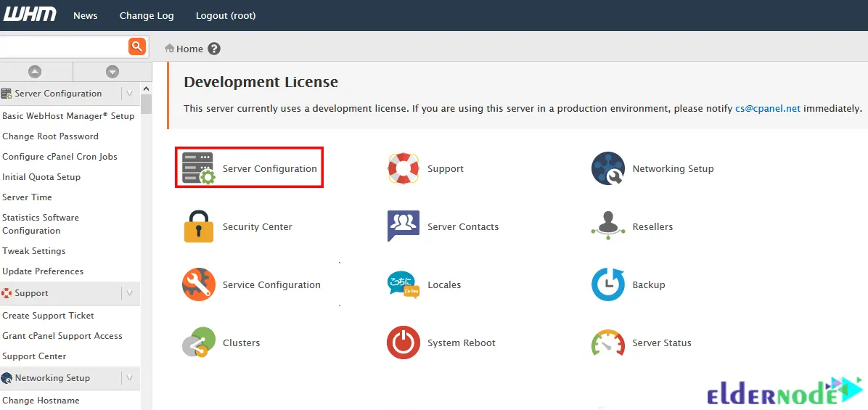868x410 pixels.
Task: Open the Locales icon
Action: [x=403, y=284]
